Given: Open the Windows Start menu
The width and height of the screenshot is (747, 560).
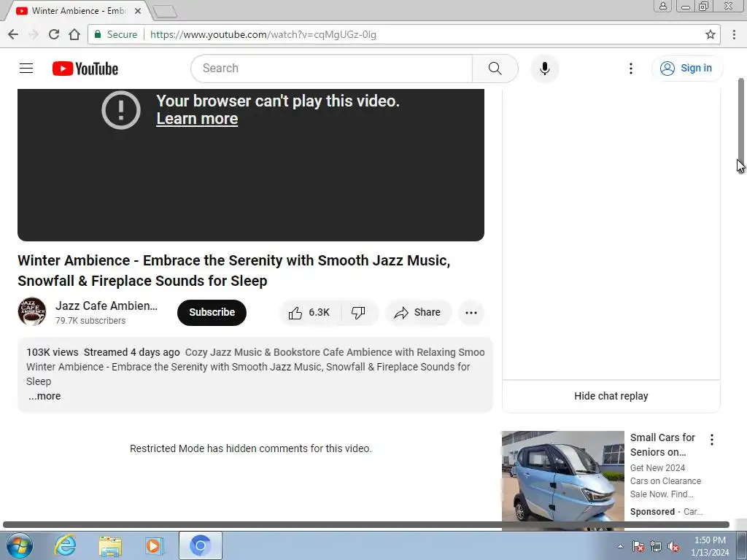Looking at the screenshot, I should 20,545.
